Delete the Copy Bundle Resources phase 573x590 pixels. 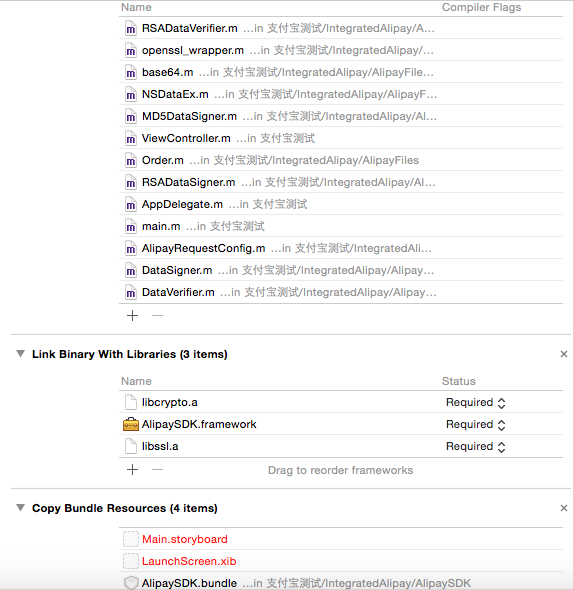point(564,508)
